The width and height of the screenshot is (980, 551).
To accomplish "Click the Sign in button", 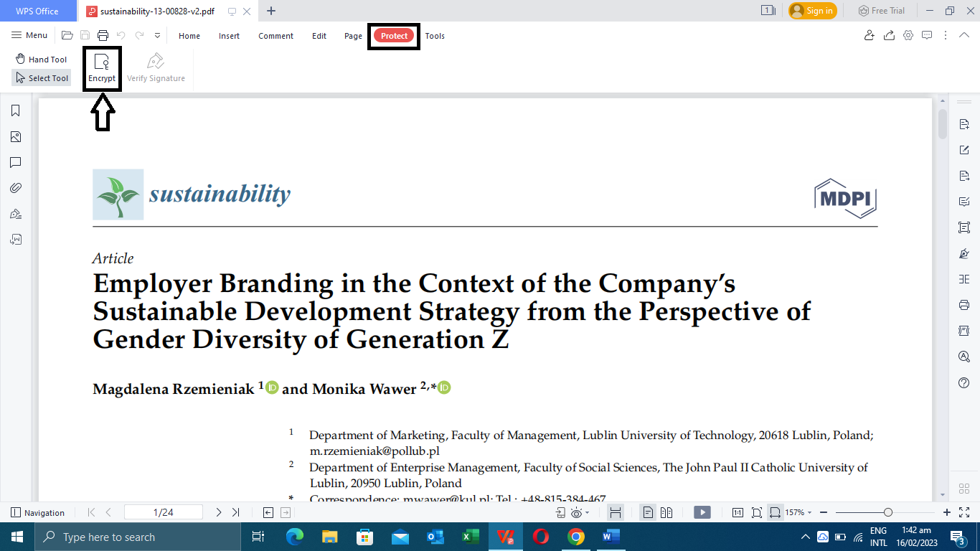I will pos(812,11).
